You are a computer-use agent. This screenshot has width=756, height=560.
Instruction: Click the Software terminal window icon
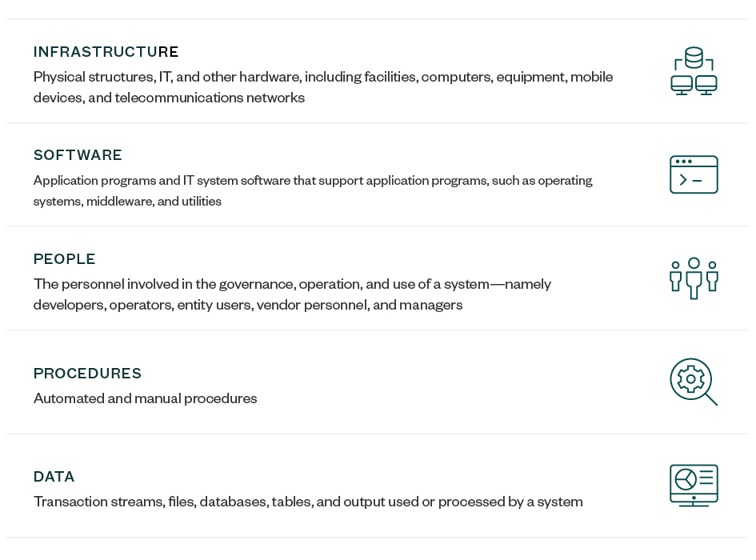click(x=694, y=174)
